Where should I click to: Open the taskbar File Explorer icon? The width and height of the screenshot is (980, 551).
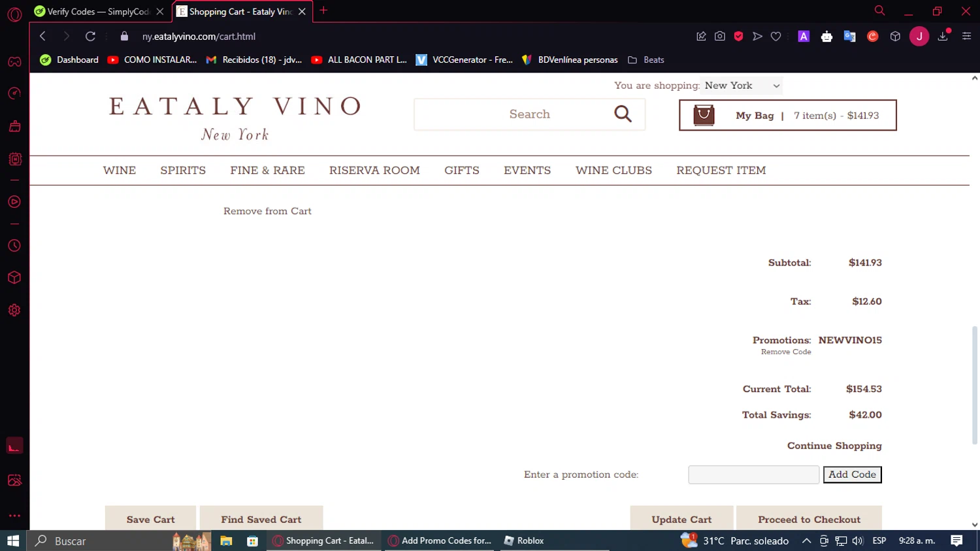(x=226, y=541)
